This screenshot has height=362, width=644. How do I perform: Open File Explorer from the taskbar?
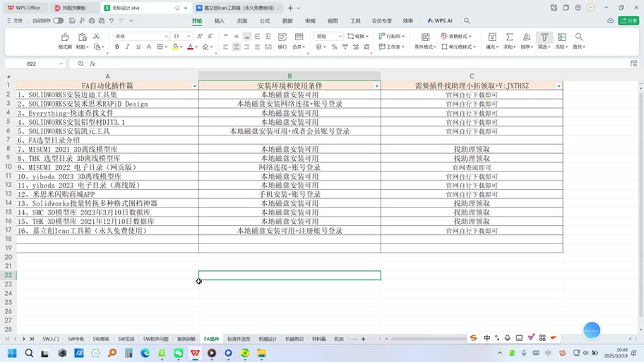tap(261, 353)
